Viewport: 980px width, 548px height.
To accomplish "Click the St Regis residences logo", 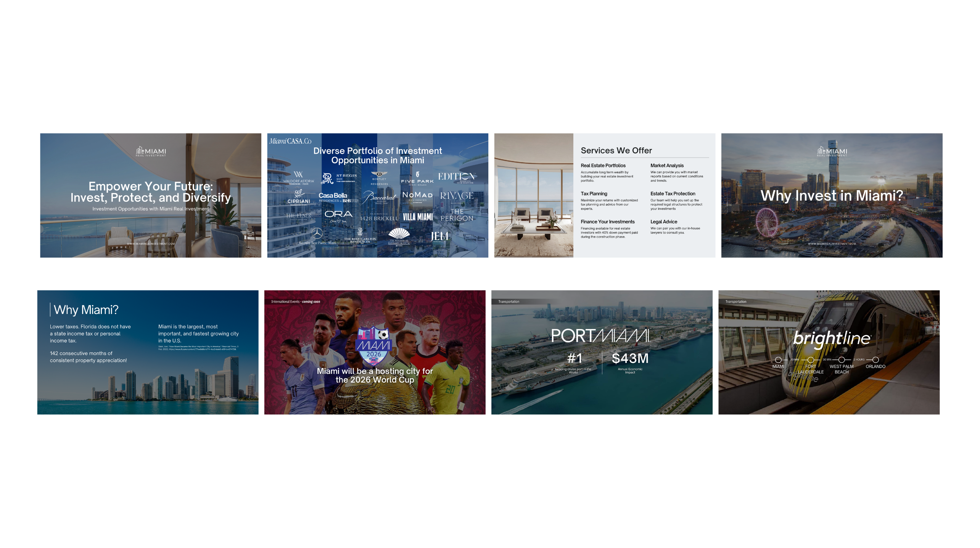I will [339, 178].
